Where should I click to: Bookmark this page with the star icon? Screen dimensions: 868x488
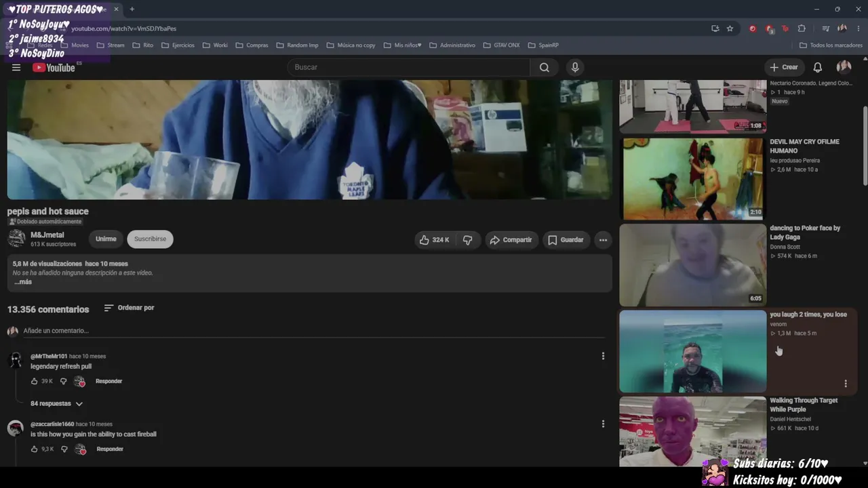click(730, 28)
